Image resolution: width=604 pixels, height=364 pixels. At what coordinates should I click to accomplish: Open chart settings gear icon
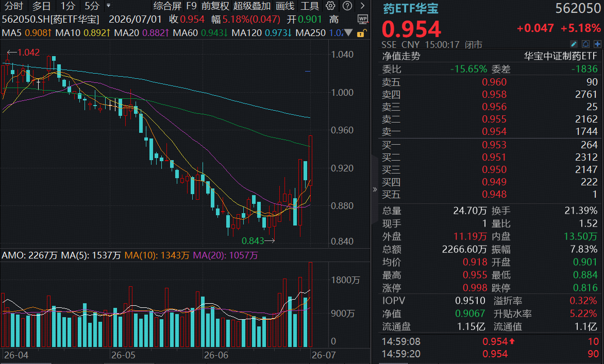(330, 6)
